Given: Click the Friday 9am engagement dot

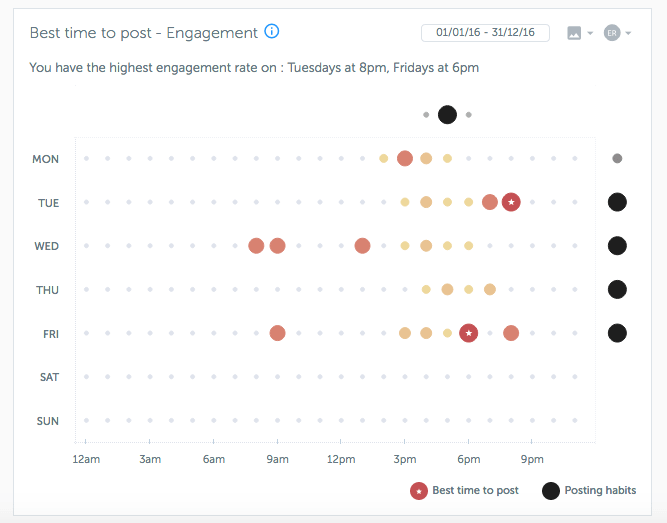Looking at the screenshot, I should pyautogui.click(x=277, y=333).
